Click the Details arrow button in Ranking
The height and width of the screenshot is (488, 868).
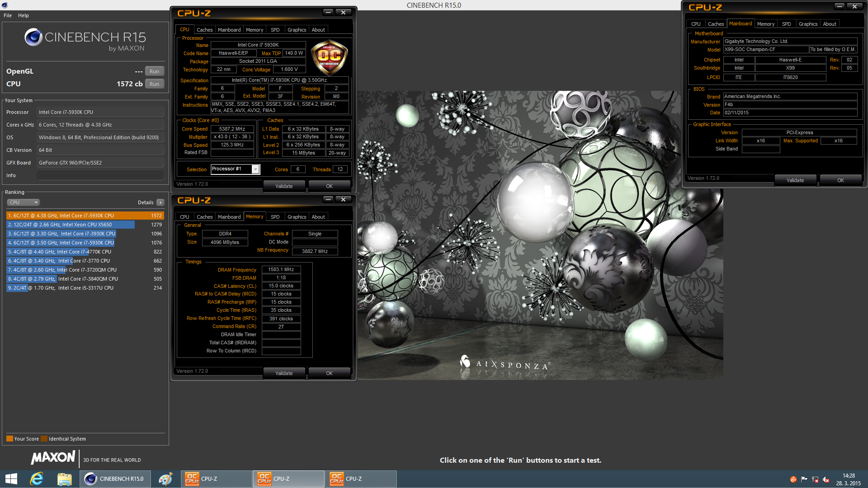coord(160,202)
